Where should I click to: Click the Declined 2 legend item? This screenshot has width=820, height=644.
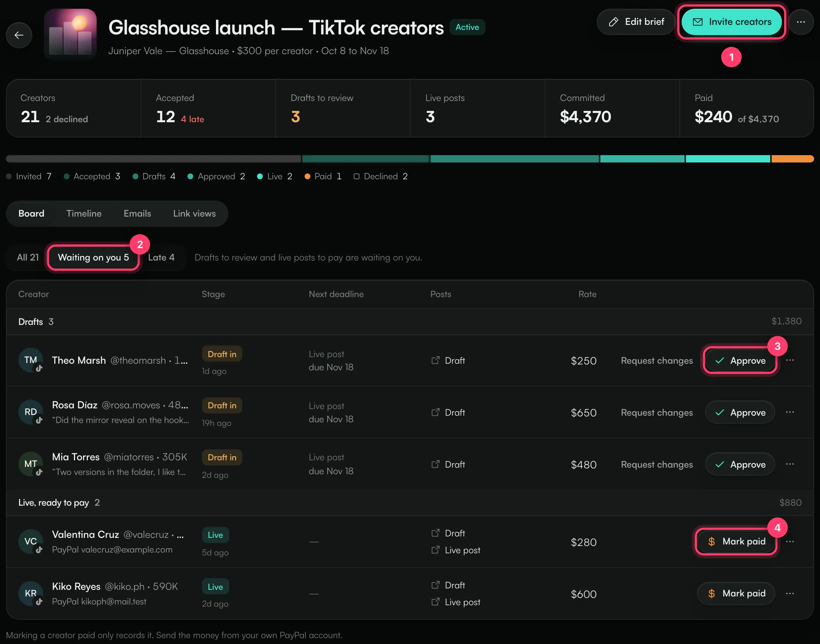tap(381, 176)
